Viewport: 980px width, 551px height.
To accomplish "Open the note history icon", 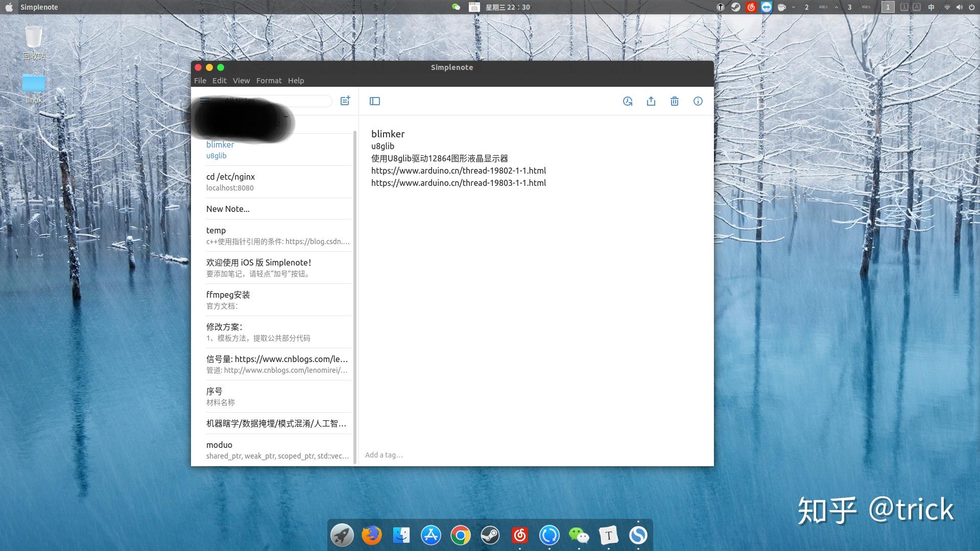I will 628,101.
